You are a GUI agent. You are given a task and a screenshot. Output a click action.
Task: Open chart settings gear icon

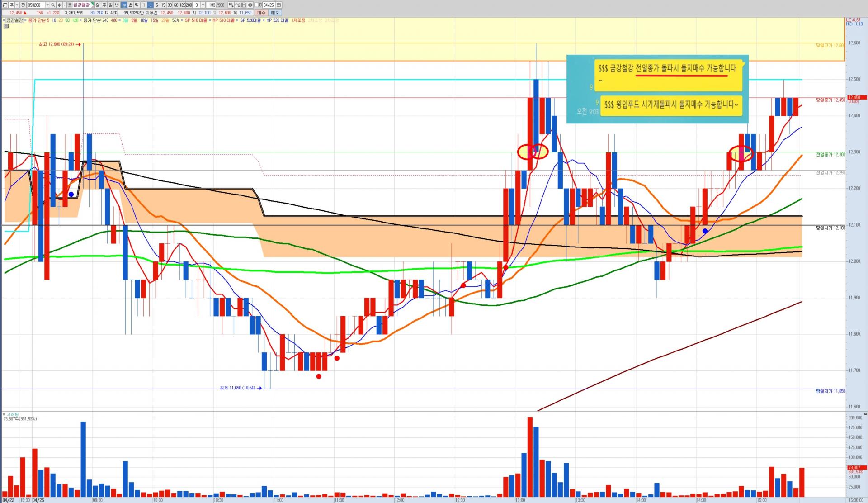250,5
